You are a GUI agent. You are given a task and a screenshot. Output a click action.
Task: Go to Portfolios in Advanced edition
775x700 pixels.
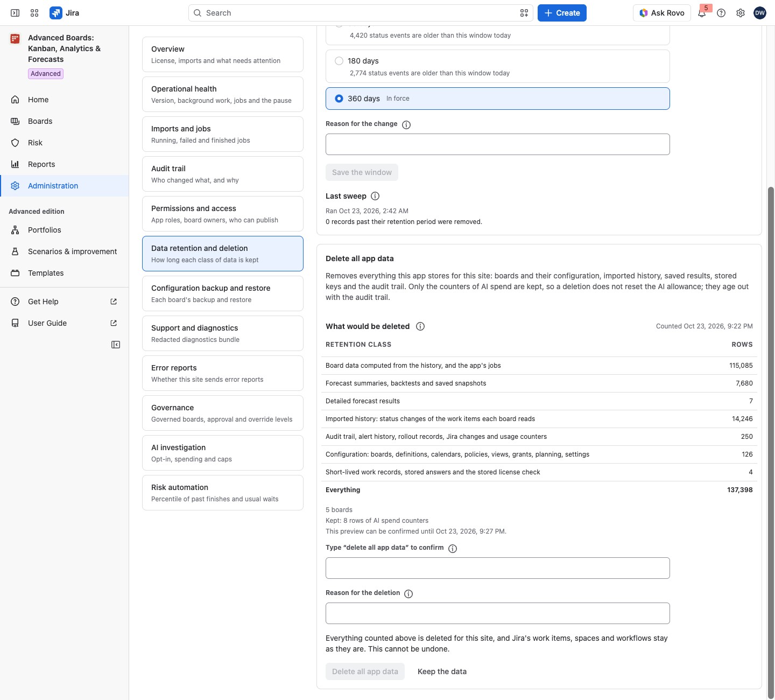[65, 230]
